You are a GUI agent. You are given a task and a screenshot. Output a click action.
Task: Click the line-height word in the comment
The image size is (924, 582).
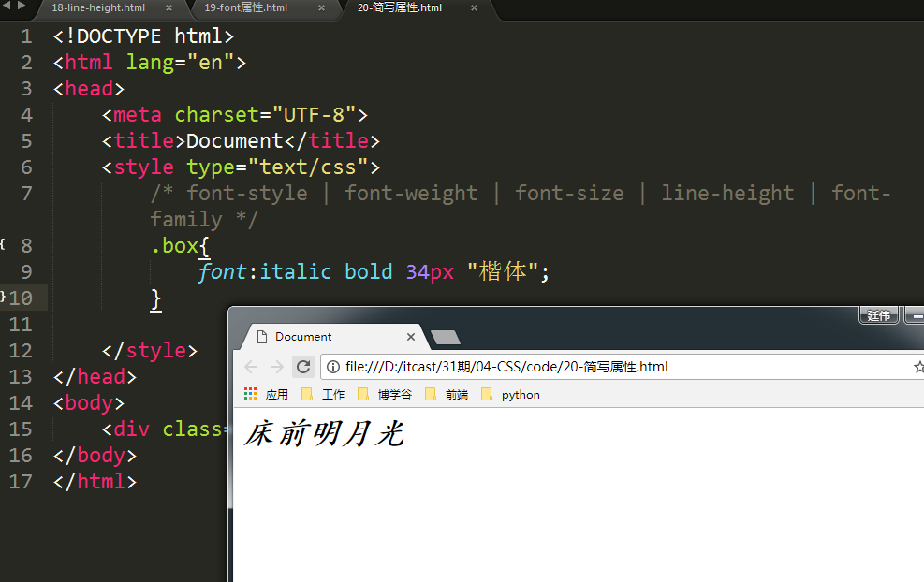click(x=727, y=193)
